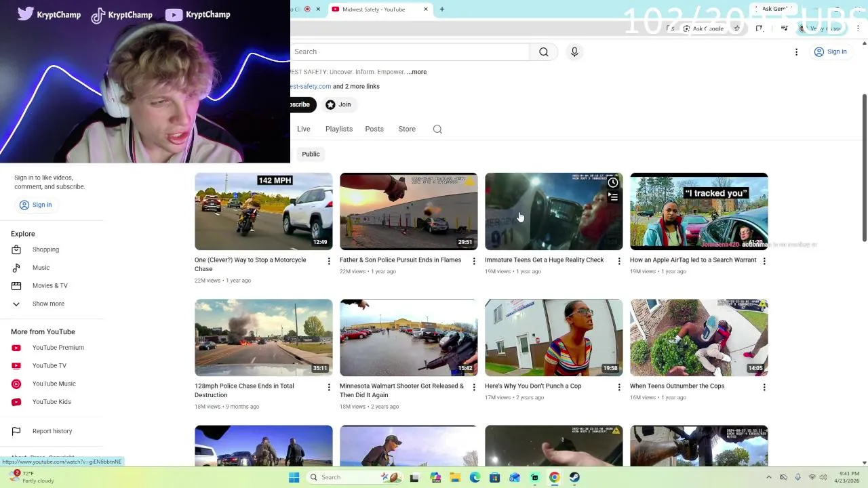
Task: Click the Windows taskbar search box
Action: (355, 477)
